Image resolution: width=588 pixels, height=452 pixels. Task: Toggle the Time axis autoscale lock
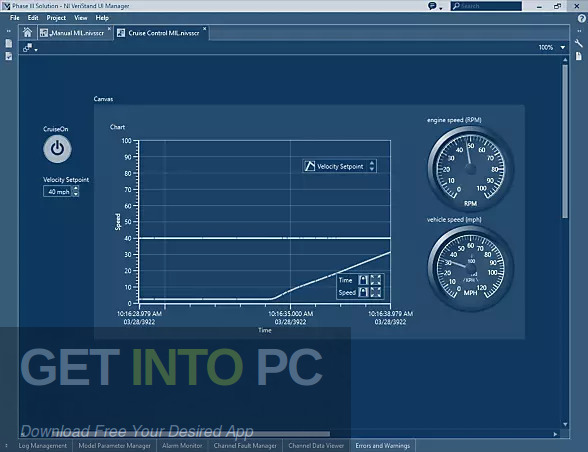363,280
